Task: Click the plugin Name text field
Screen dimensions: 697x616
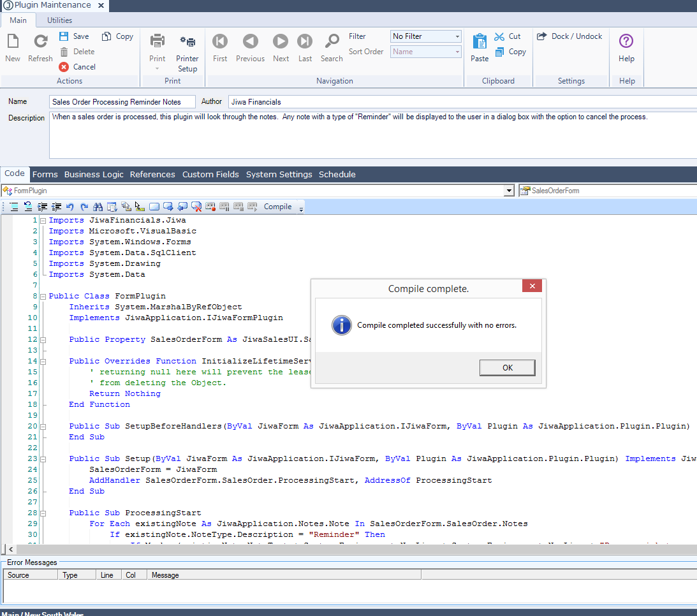Action: click(122, 102)
